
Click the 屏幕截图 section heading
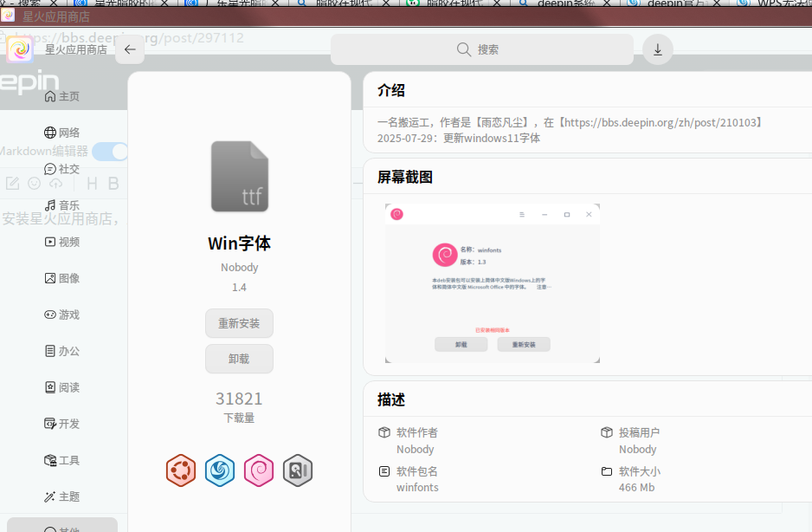pyautogui.click(x=405, y=178)
